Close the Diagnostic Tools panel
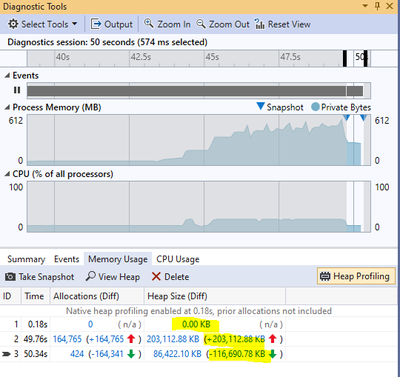This screenshot has width=400, height=377. pyautogui.click(x=389, y=6)
